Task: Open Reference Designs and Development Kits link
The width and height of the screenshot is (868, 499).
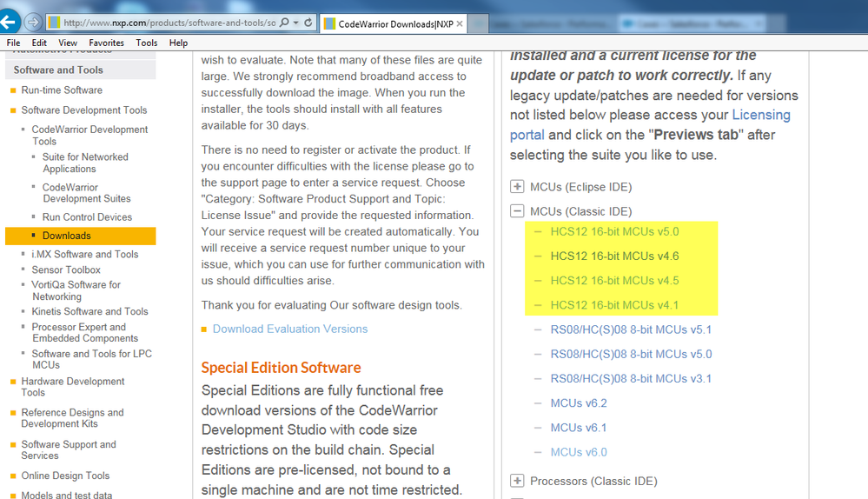Action: coord(72,418)
